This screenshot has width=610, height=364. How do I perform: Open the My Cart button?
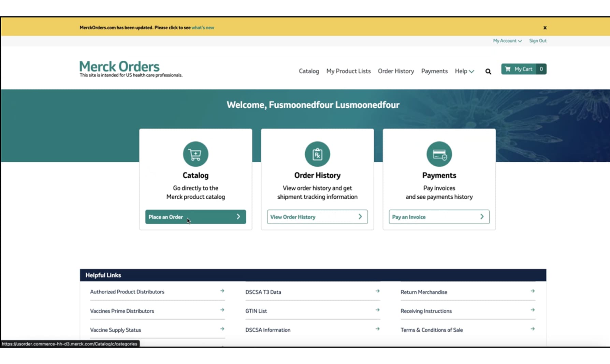click(524, 69)
